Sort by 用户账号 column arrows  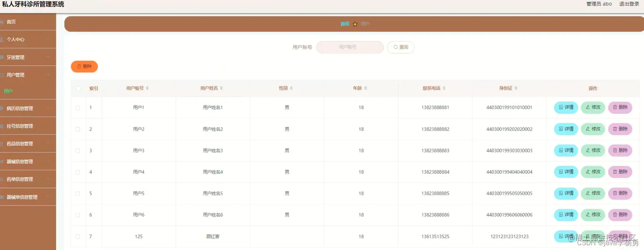(x=147, y=88)
